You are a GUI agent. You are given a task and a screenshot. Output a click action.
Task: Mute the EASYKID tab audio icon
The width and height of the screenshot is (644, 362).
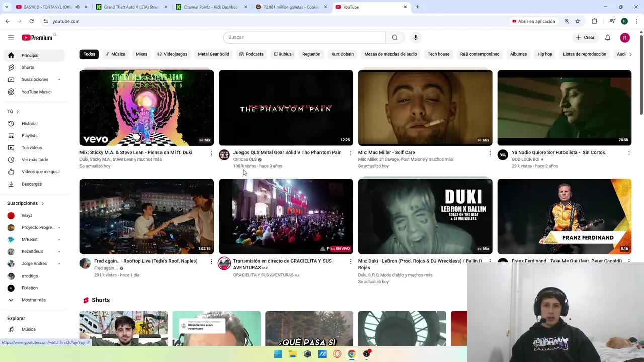click(77, 7)
